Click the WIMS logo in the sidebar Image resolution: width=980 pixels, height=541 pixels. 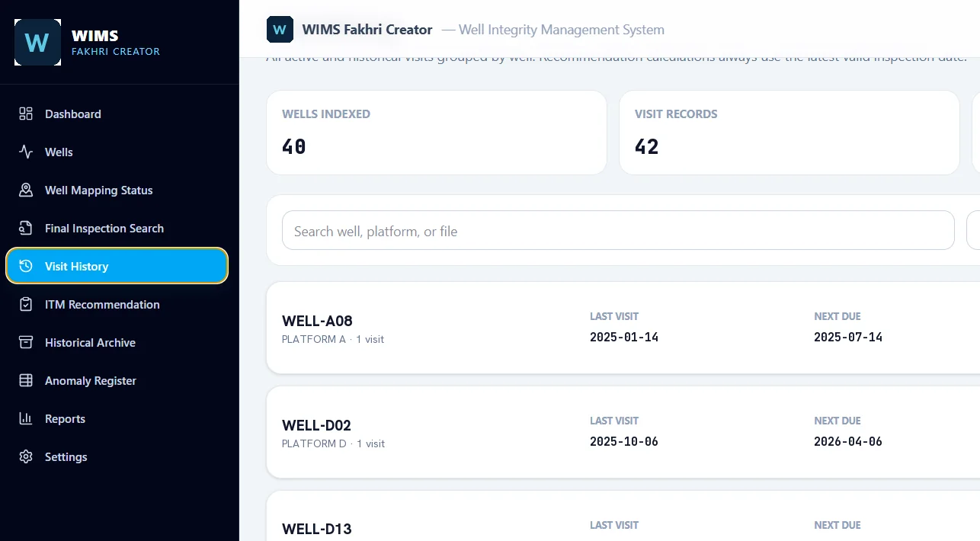37,42
